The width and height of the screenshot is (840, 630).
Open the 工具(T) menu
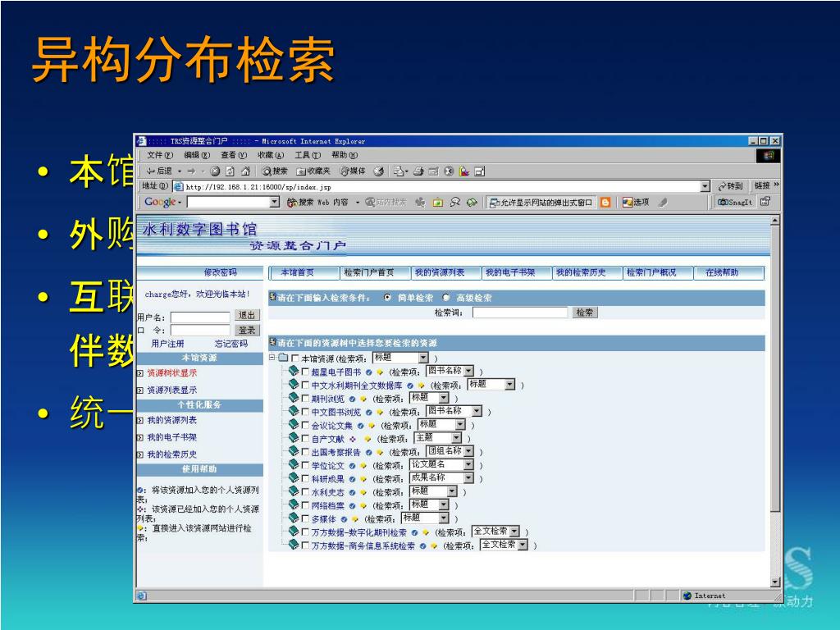(x=308, y=155)
